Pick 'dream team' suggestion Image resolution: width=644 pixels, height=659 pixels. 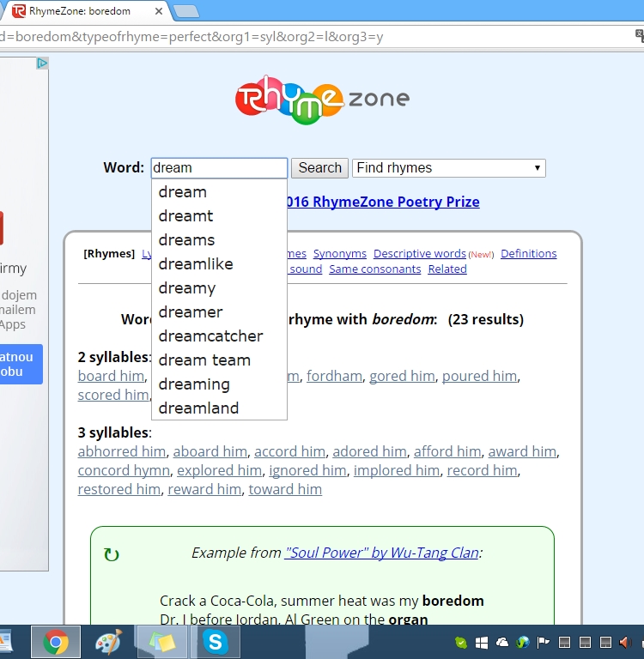point(204,360)
